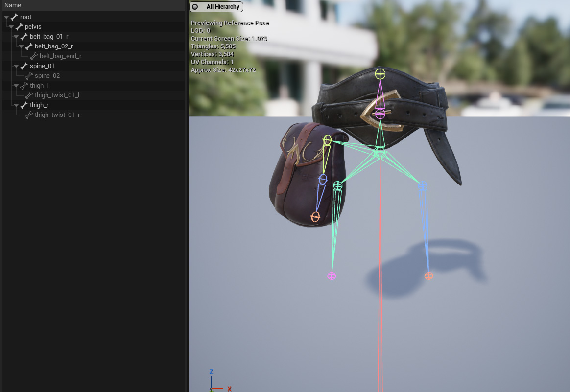Select spine_01 bone label
Image resolution: width=570 pixels, height=392 pixels.
(42, 66)
